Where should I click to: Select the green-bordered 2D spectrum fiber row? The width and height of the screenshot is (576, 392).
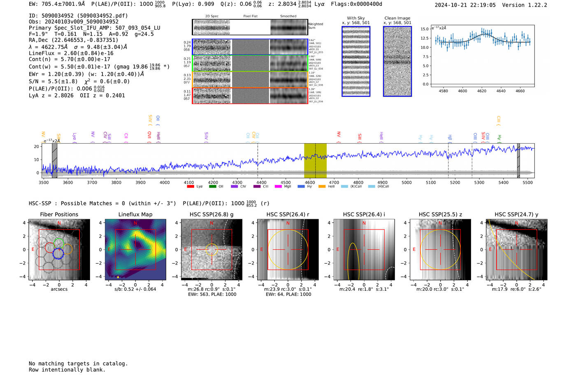click(250, 63)
